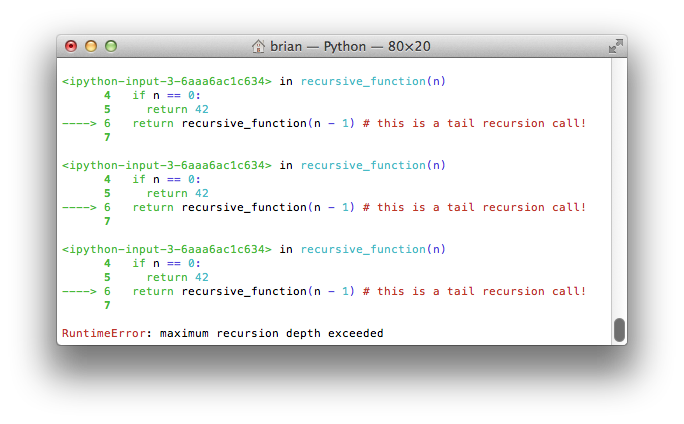Screen dimensions: 684x424
Task: Click the first 'return 42' line
Action: (178, 109)
